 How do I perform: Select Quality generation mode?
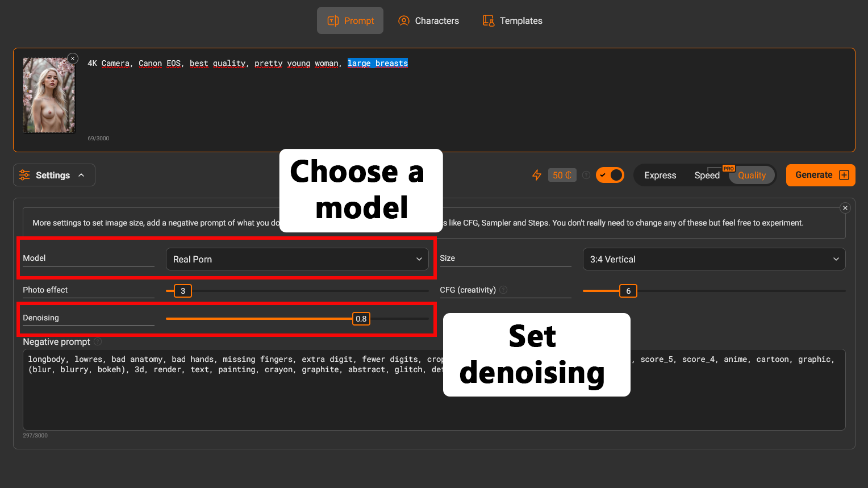tap(752, 175)
